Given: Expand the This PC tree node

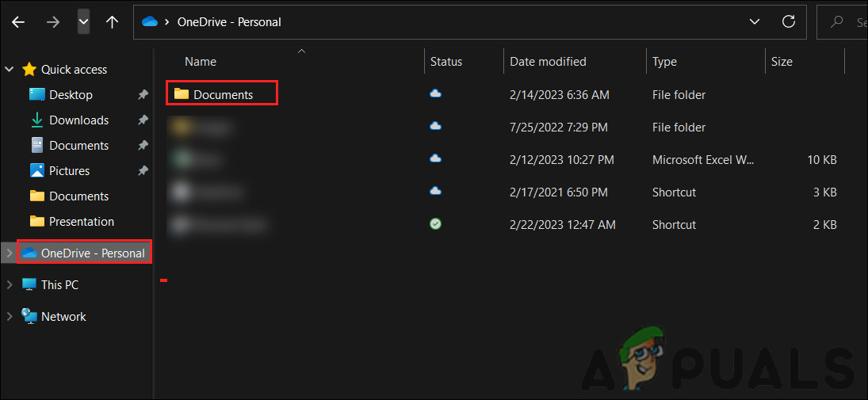Looking at the screenshot, I should click(x=8, y=285).
